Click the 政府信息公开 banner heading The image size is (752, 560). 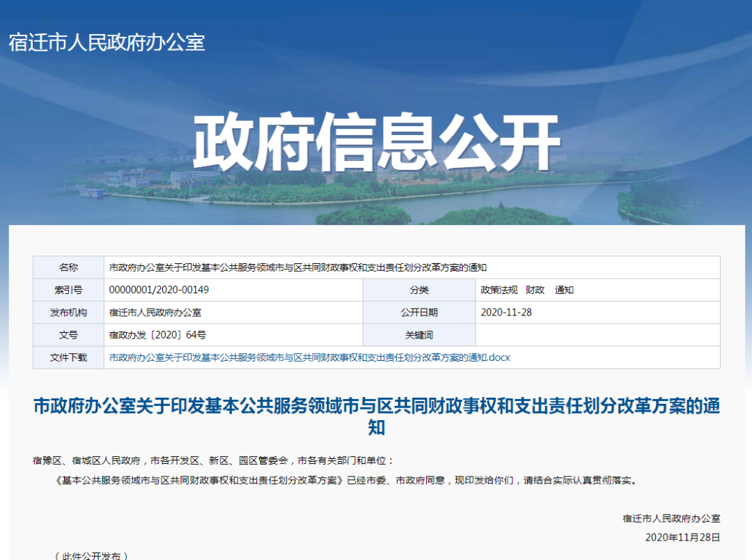pyautogui.click(x=377, y=141)
